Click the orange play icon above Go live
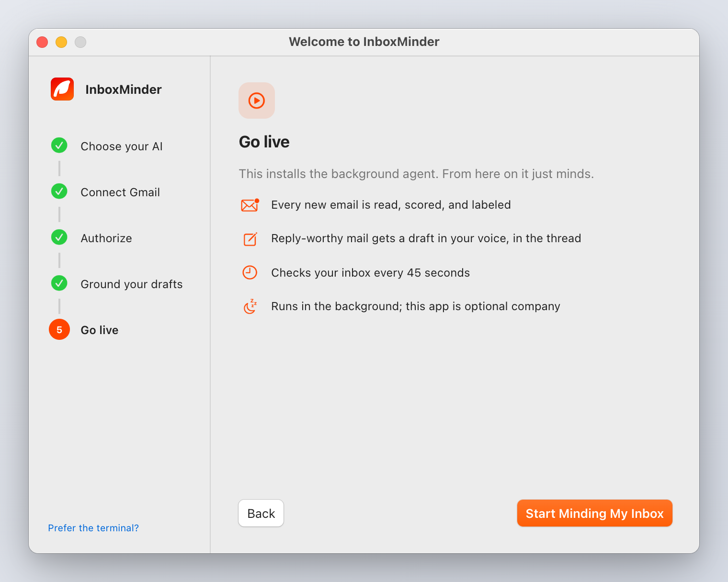The height and width of the screenshot is (582, 728). pos(257,101)
